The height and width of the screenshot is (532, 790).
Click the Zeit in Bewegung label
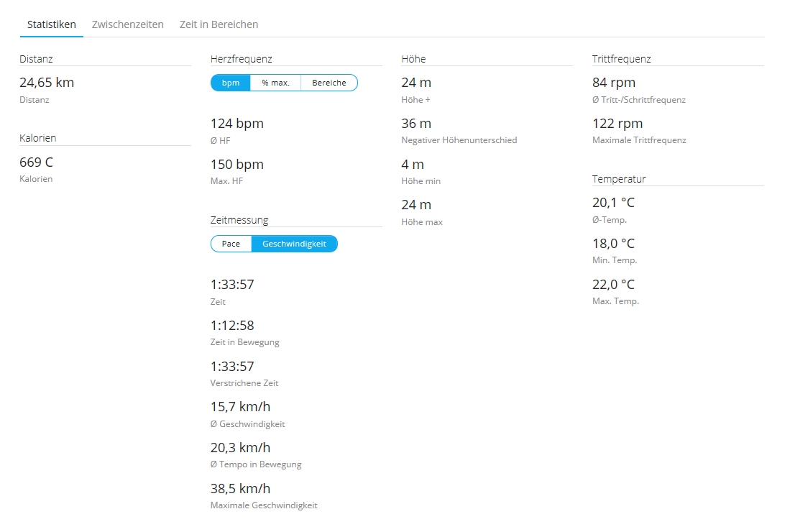coord(245,342)
